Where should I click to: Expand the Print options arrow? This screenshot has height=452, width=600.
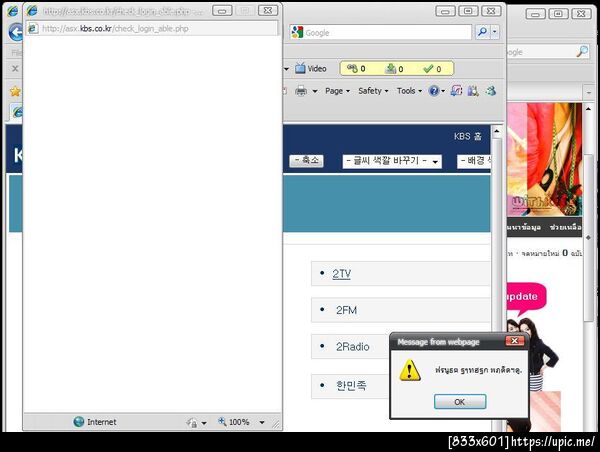tap(315, 91)
